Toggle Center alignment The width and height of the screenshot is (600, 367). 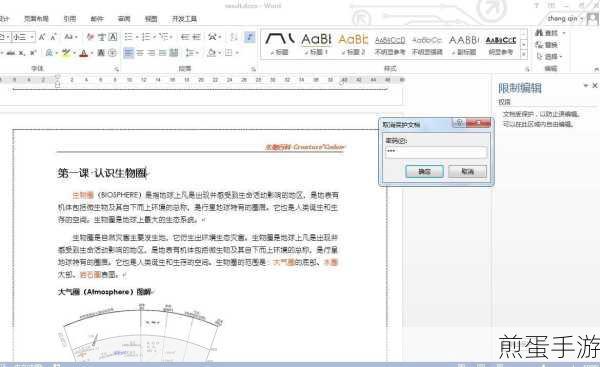click(x=140, y=53)
